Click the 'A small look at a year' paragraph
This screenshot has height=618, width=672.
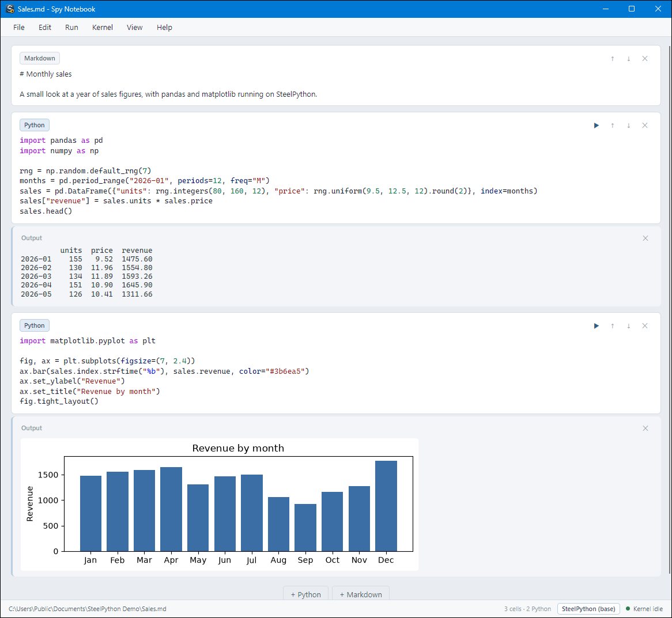tap(168, 94)
